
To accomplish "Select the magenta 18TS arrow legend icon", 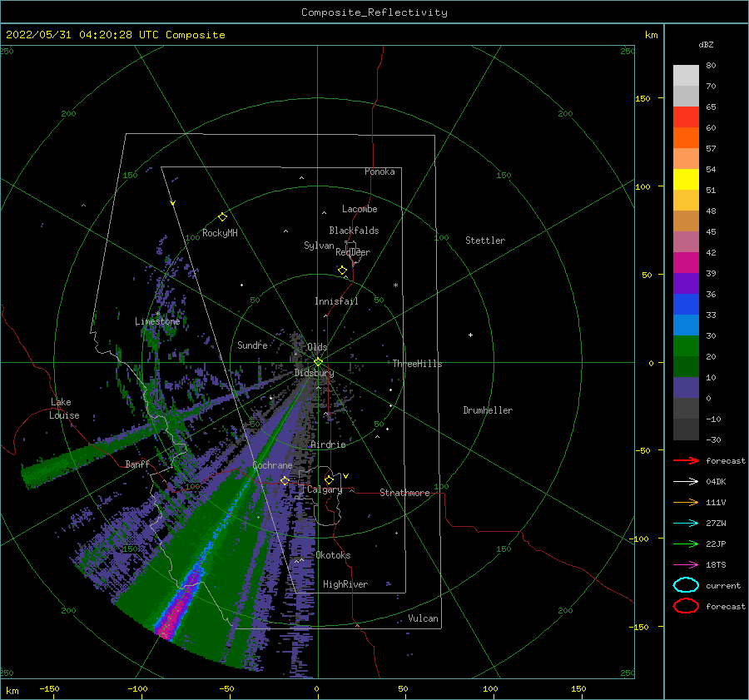I will point(686,565).
